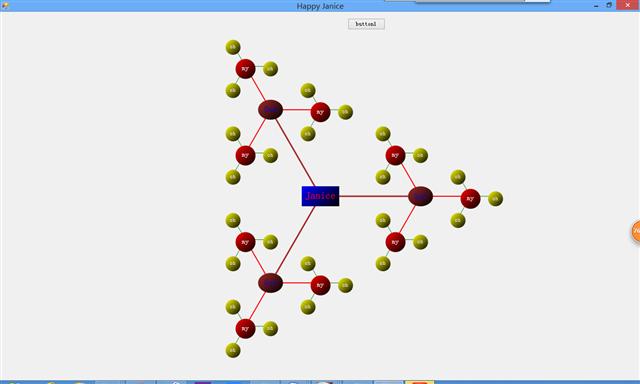The image size is (640, 384).
Task: Select the blue Janice center node
Action: (x=320, y=196)
